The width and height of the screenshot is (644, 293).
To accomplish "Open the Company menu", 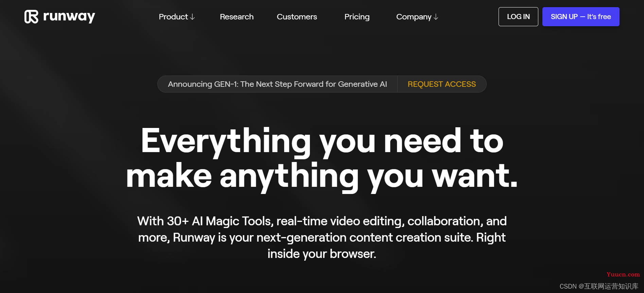I will (x=417, y=17).
